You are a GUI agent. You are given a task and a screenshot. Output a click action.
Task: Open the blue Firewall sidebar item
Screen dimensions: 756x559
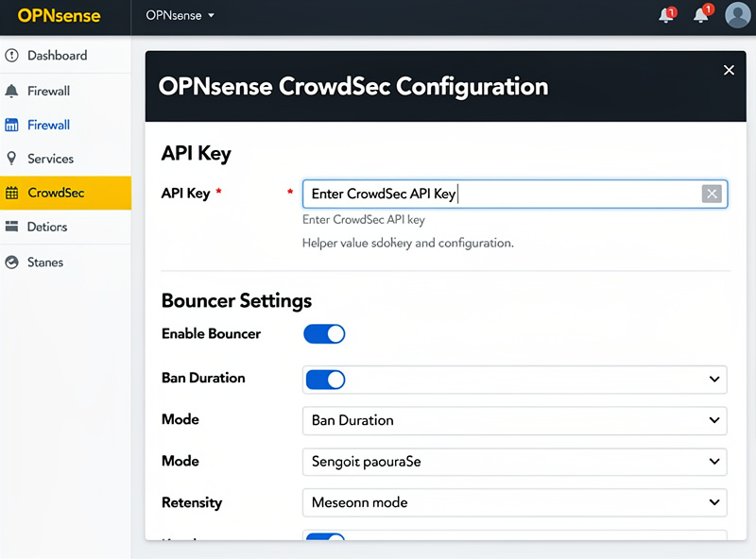pyautogui.click(x=65, y=126)
